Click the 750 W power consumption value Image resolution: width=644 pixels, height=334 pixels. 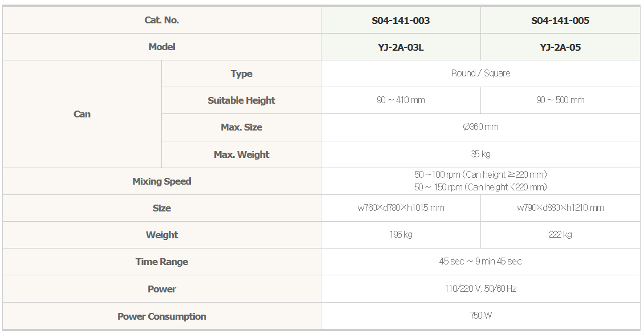(x=480, y=316)
